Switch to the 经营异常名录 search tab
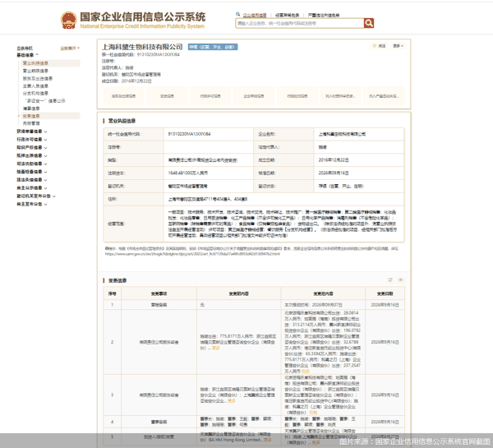 pos(287,15)
